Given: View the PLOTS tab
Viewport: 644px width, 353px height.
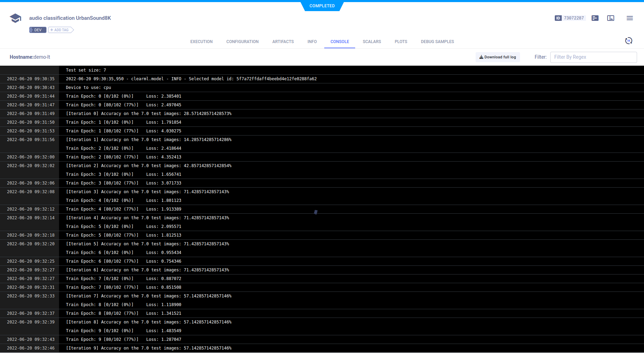Looking at the screenshot, I should (401, 42).
